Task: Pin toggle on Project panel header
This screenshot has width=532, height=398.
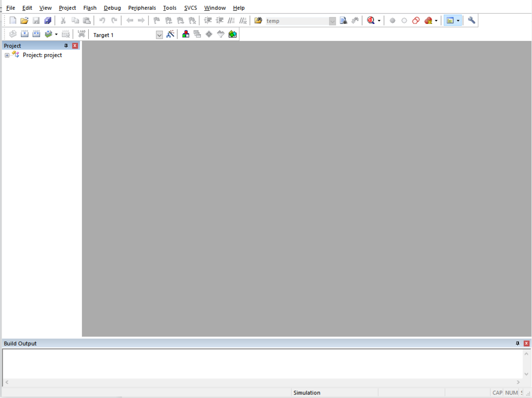Action: 66,46
